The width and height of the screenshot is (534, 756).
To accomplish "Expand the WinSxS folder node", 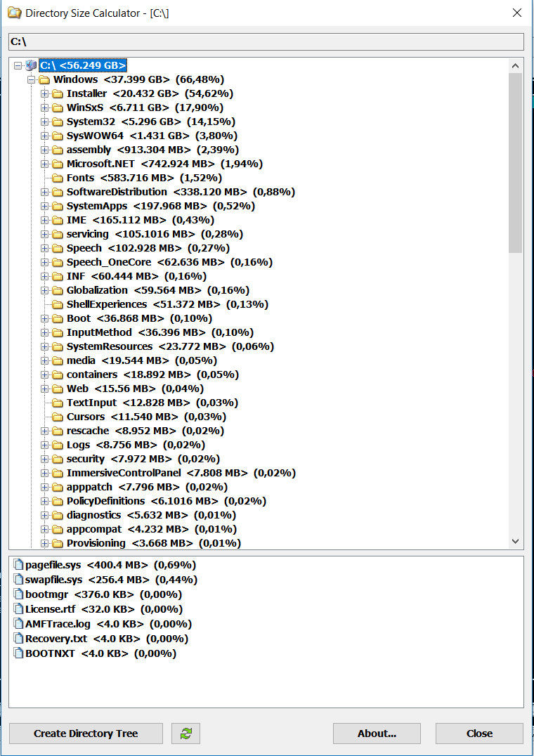I will pyautogui.click(x=45, y=107).
